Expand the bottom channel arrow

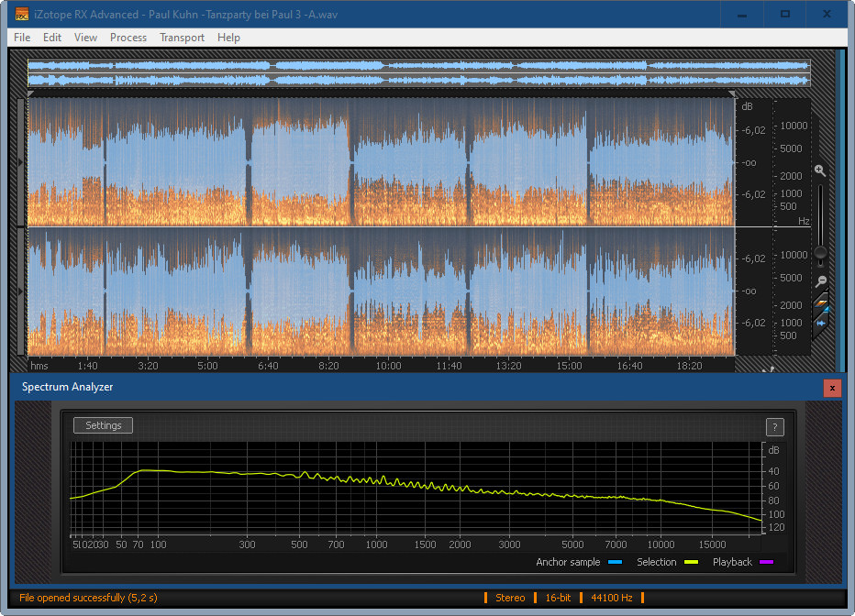(x=22, y=291)
